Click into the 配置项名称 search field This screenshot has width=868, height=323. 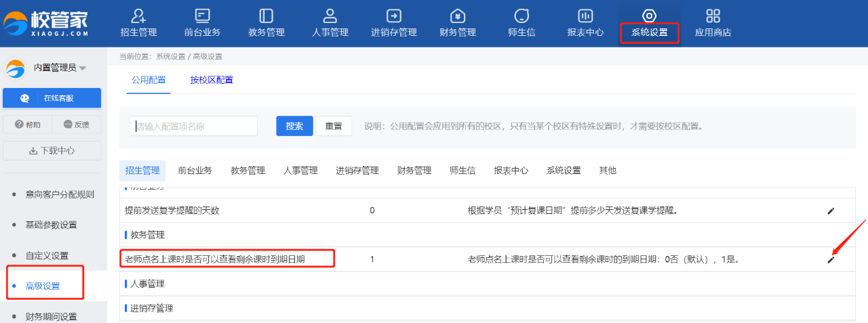194,126
